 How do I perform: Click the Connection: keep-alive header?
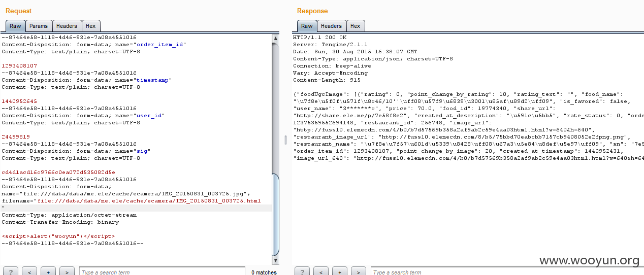pos(332,66)
